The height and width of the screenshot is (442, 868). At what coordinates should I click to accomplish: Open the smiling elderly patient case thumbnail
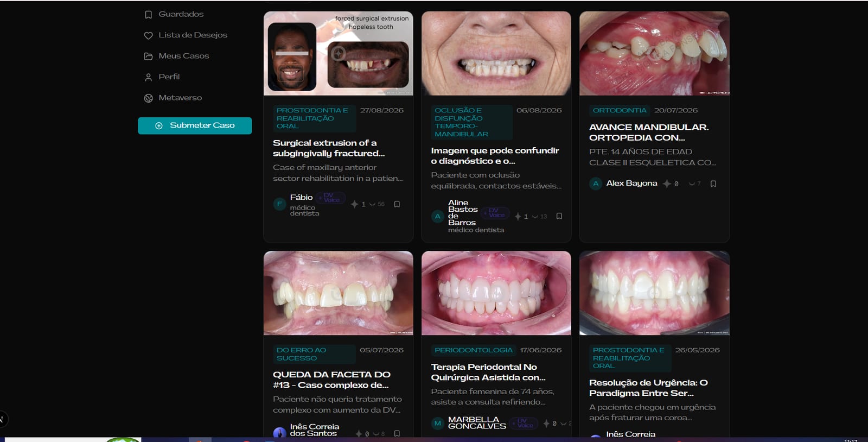[496, 54]
